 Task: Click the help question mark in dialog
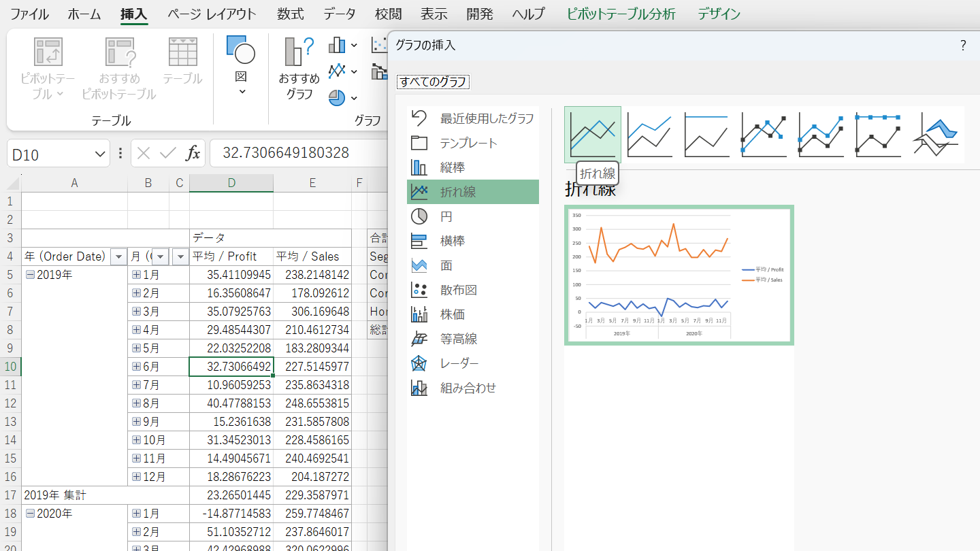pos(963,46)
